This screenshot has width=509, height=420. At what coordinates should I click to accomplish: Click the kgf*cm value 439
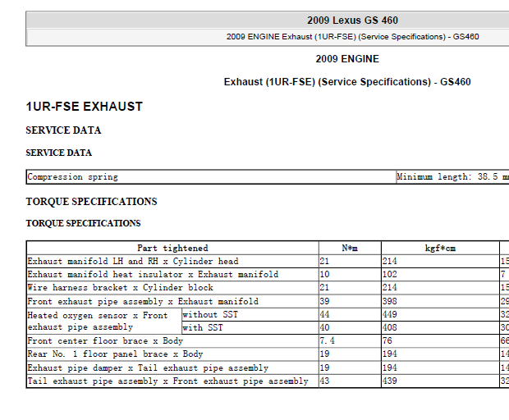(x=389, y=381)
